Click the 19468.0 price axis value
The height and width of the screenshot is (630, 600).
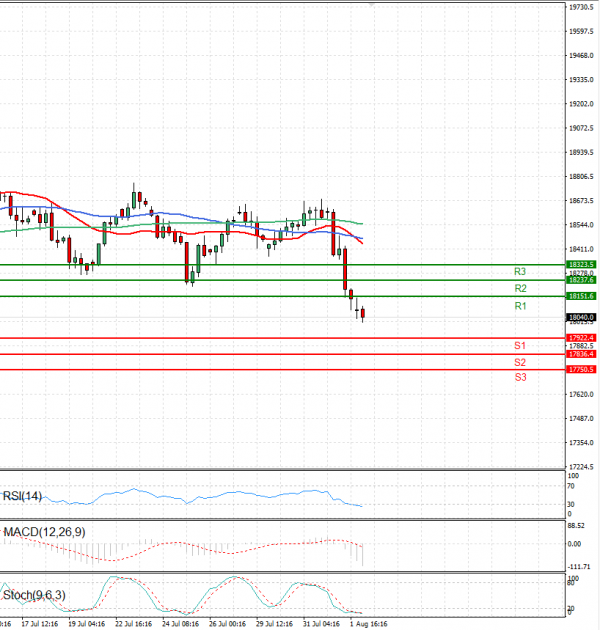coord(581,55)
